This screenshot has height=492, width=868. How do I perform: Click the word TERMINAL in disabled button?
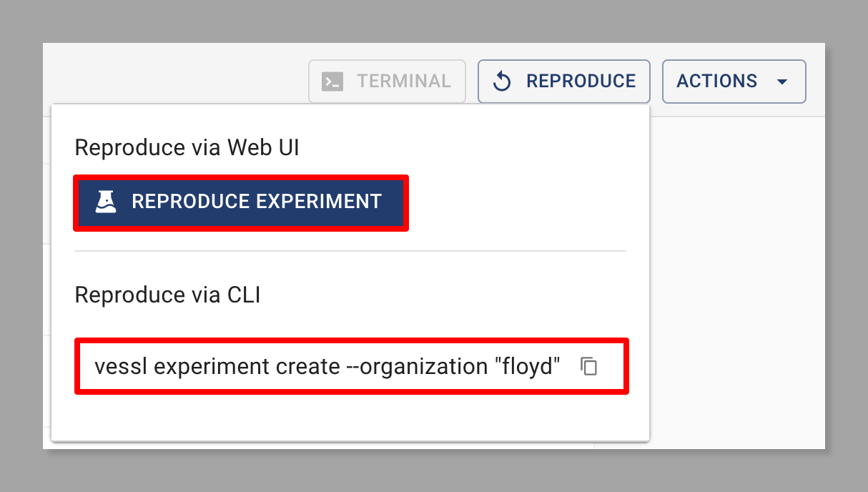pos(404,82)
